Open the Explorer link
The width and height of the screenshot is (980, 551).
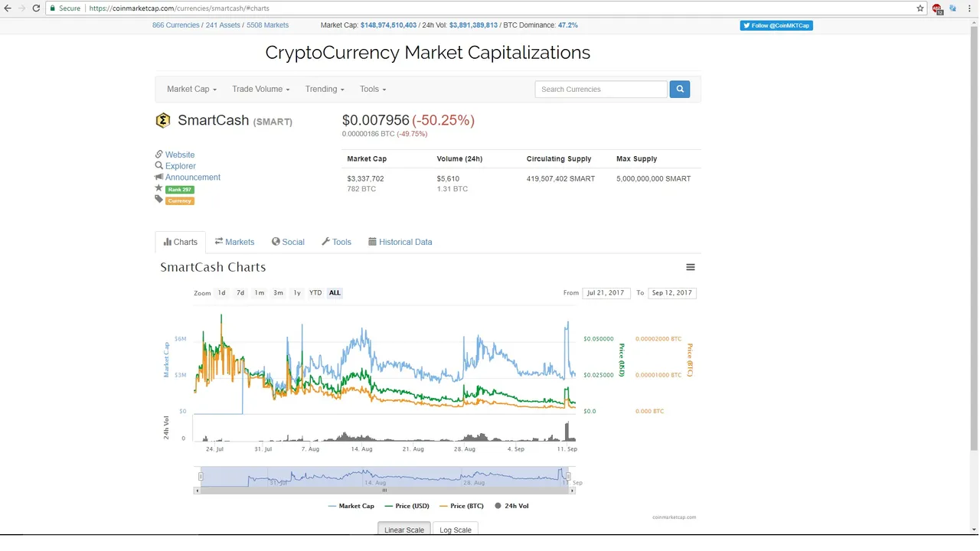tap(181, 166)
